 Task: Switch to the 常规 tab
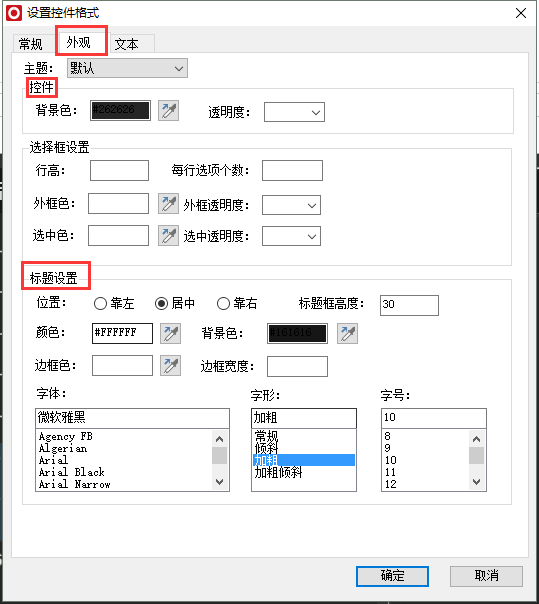coord(30,44)
